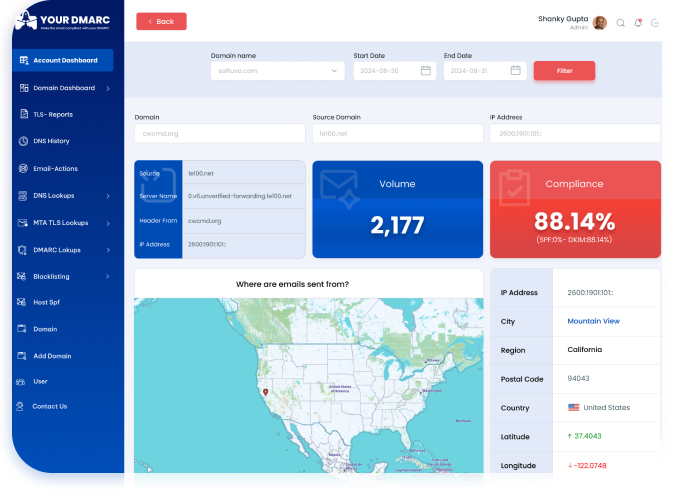Click the logout icon in header

655,23
